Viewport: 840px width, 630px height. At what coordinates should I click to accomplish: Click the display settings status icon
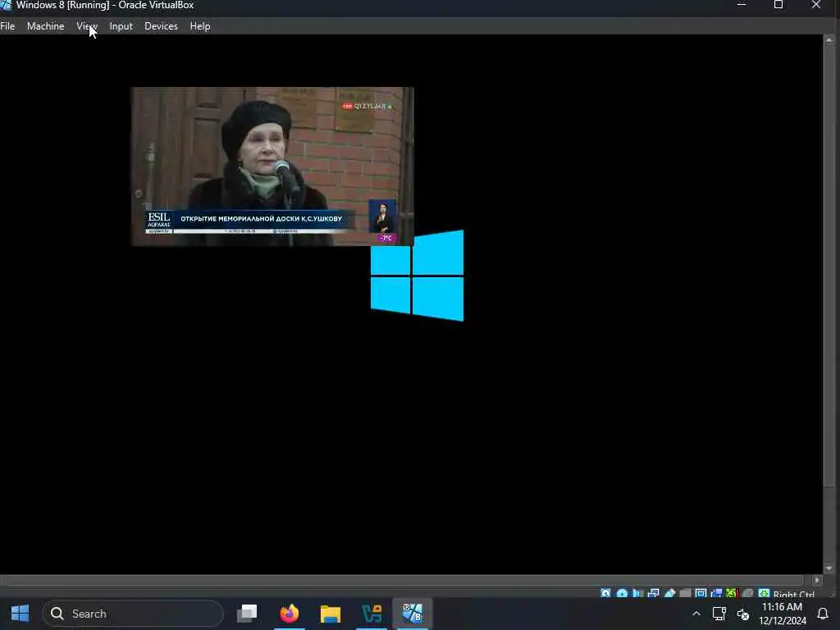pyautogui.click(x=701, y=593)
